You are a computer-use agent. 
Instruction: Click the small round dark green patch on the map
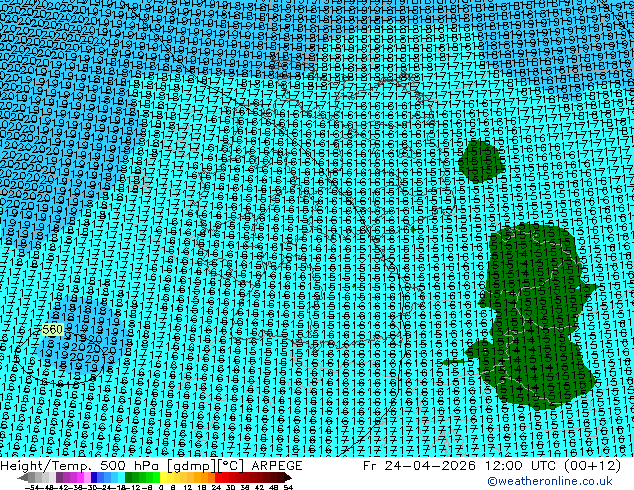click(x=482, y=161)
